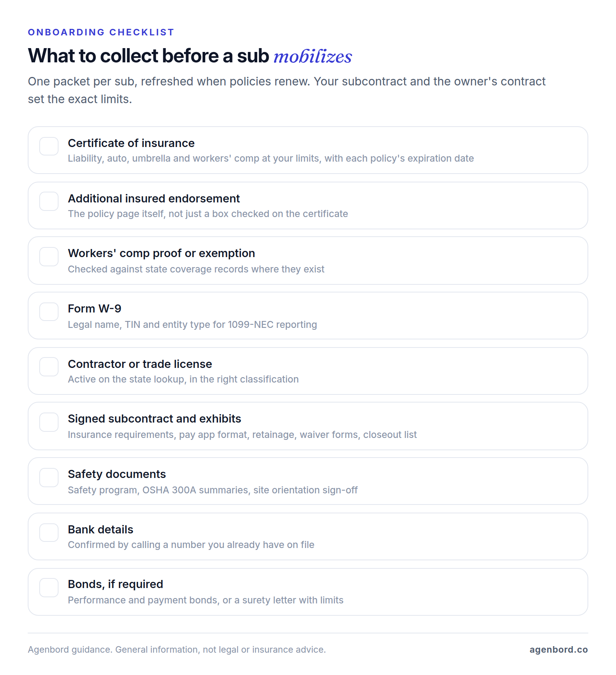Click the Additional insured endorsement description
The height and width of the screenshot is (675, 616).
(208, 214)
